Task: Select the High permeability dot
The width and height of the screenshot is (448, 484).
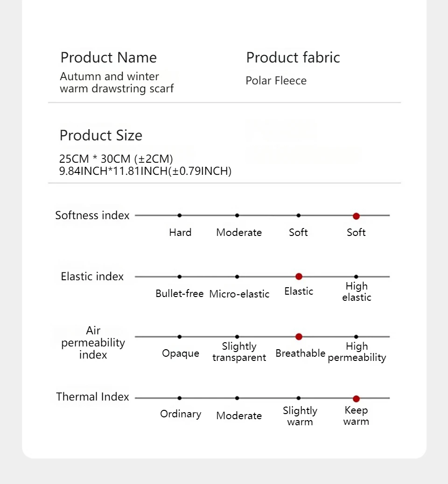Action: (356, 337)
